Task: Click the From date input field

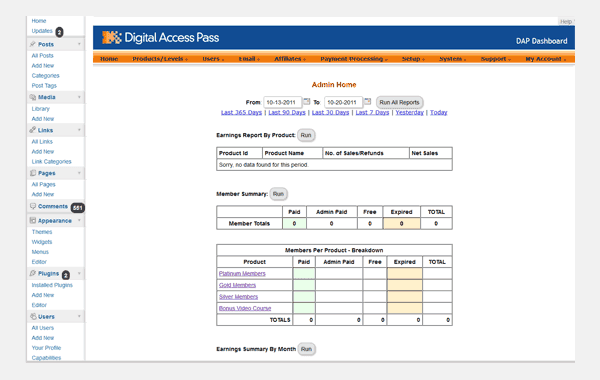Action: [x=283, y=102]
